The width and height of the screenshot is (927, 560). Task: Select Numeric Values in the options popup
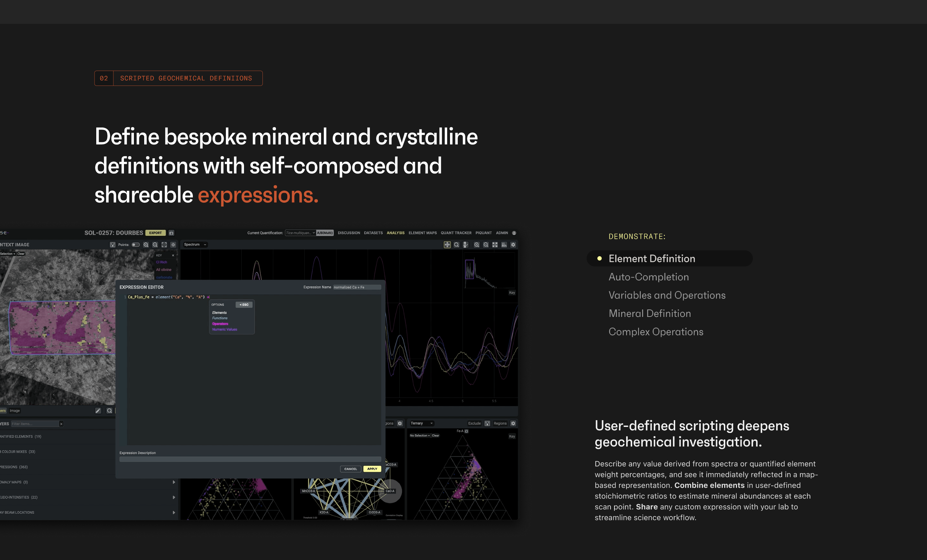pos(224,330)
